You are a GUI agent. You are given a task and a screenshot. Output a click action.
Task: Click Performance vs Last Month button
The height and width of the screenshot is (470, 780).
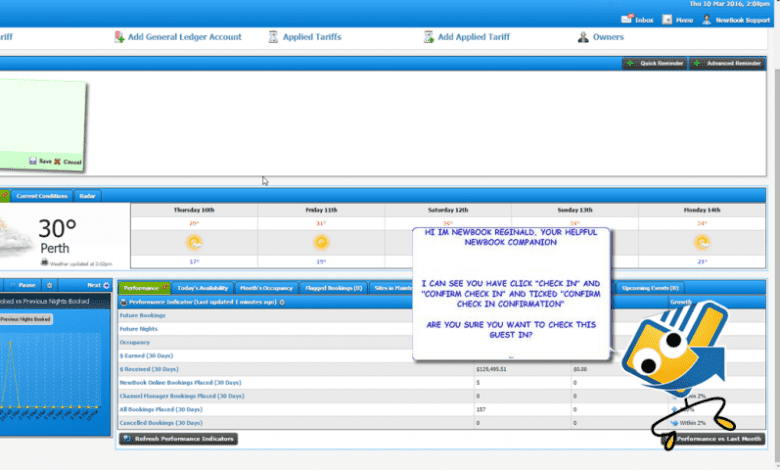point(714,439)
